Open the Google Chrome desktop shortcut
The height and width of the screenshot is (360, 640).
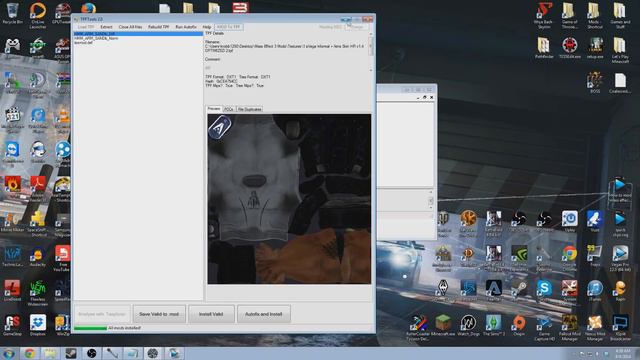569,258
